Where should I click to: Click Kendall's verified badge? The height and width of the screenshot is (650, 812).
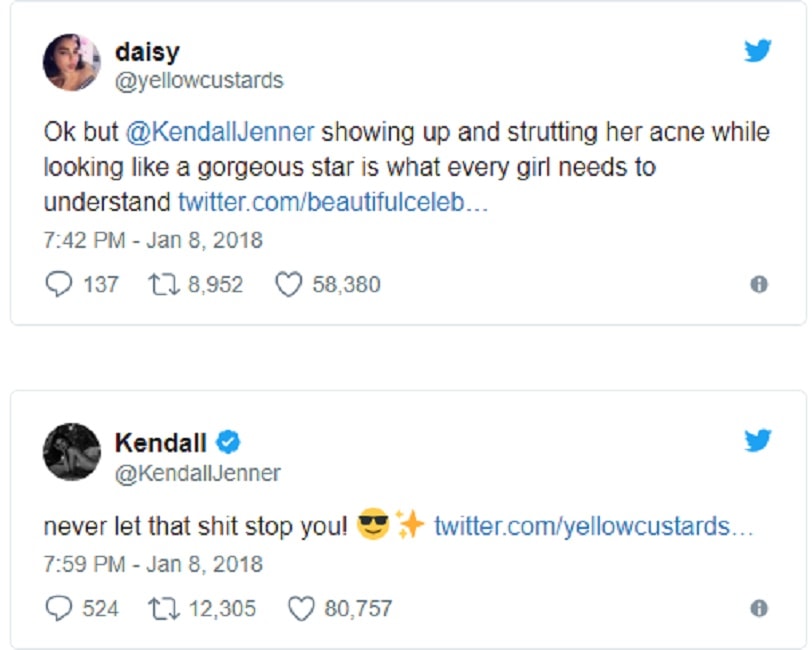click(229, 441)
